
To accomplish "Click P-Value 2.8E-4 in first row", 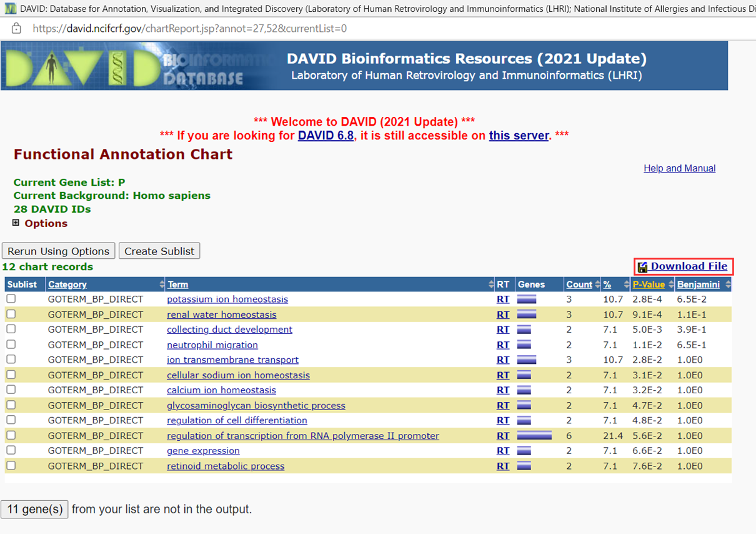I will click(647, 300).
